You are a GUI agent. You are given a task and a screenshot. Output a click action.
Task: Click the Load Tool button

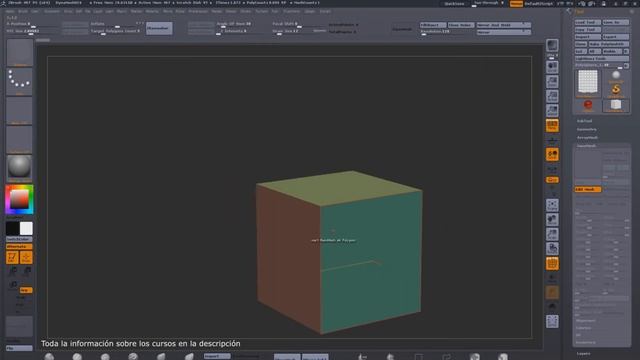click(x=587, y=22)
